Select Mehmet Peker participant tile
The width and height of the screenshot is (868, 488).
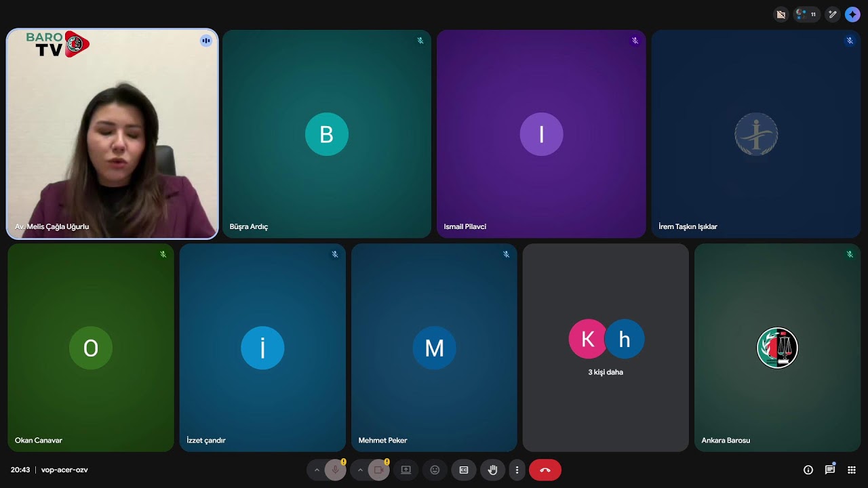tap(434, 348)
